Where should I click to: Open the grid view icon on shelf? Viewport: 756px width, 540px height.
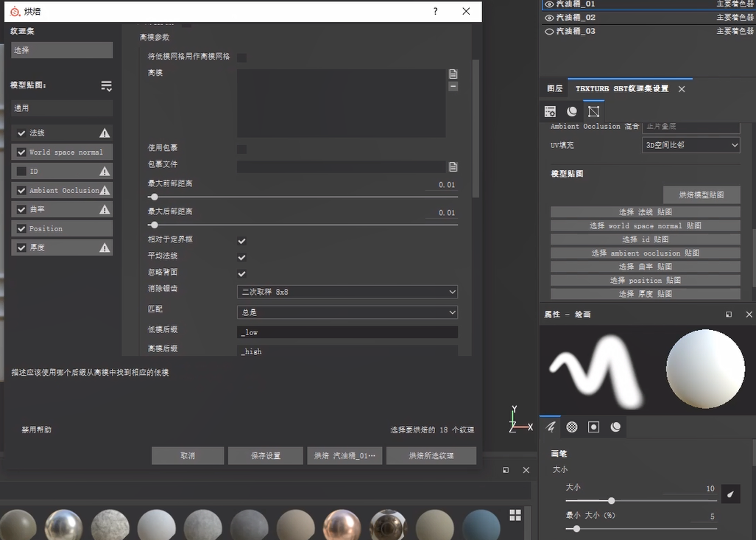(x=515, y=514)
